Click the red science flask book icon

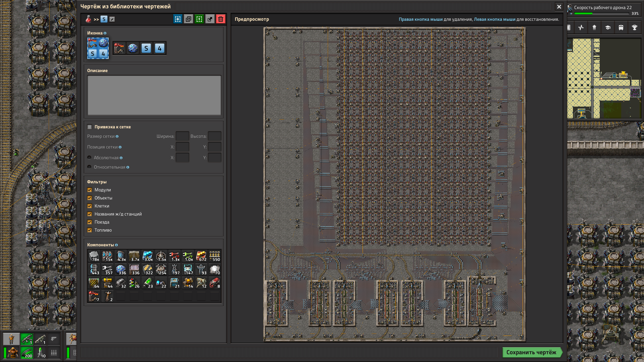[x=89, y=19]
